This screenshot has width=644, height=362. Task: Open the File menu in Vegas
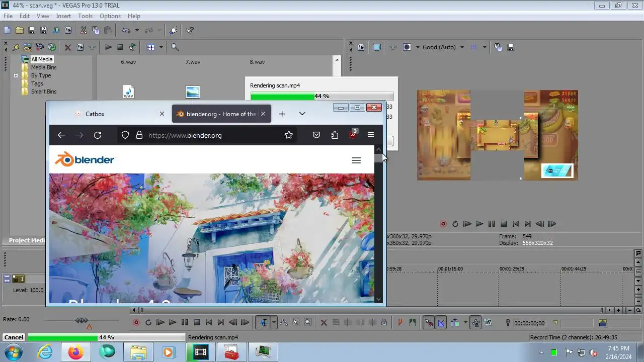pos(8,16)
